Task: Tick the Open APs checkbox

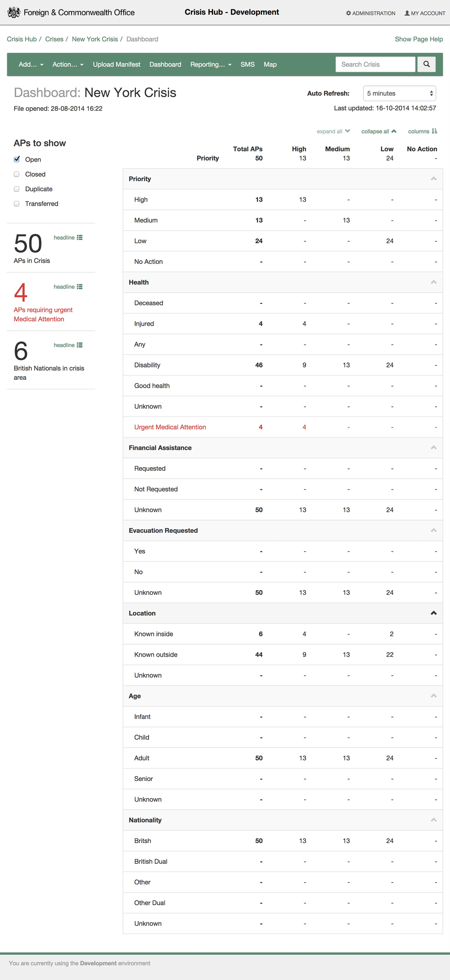Action: click(17, 159)
